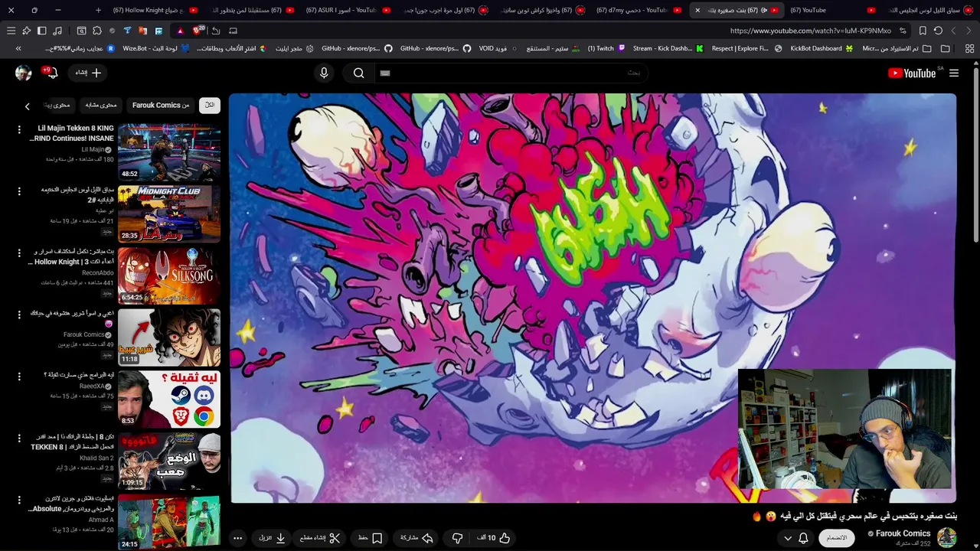Screen dimensions: 980x551
Task: Click the browser address bar URL
Action: (x=810, y=31)
